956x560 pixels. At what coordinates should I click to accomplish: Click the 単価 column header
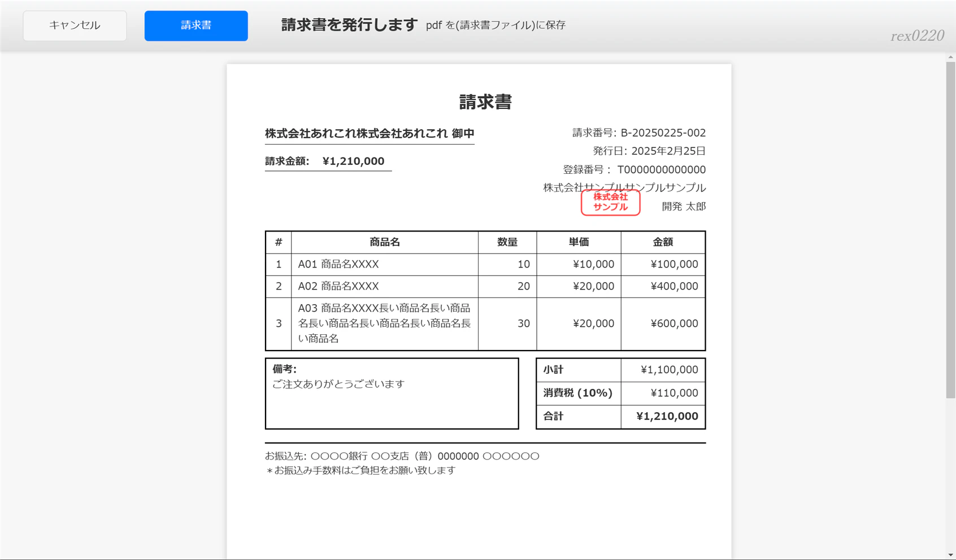579,242
